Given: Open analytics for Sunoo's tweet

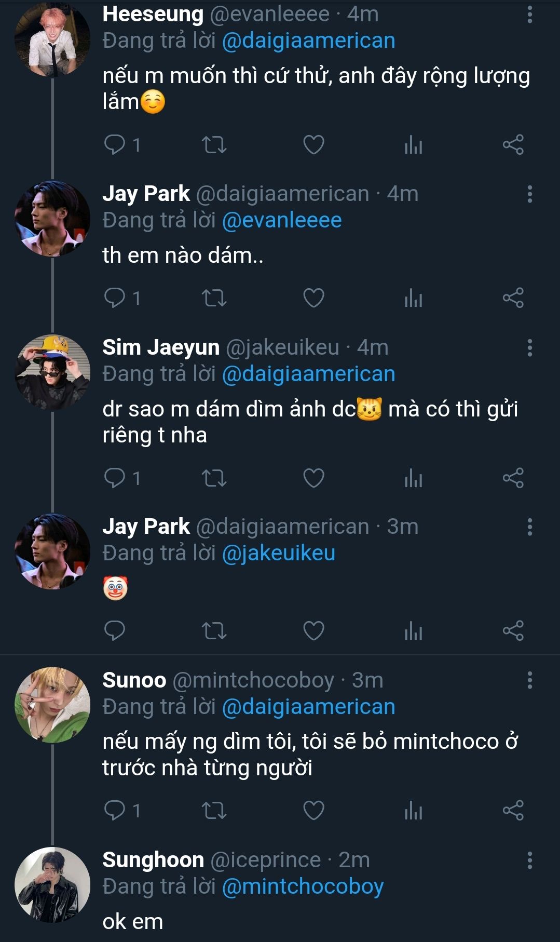Looking at the screenshot, I should (413, 811).
